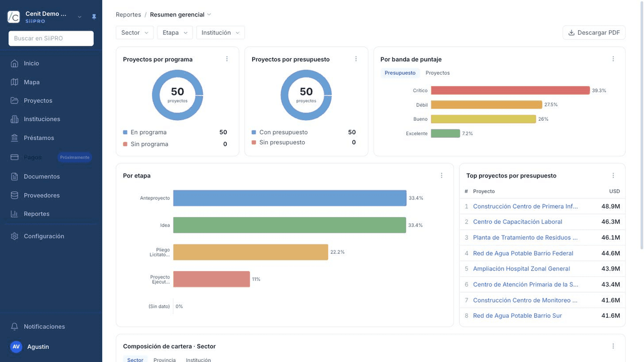Click the Inicio home icon

15,63
